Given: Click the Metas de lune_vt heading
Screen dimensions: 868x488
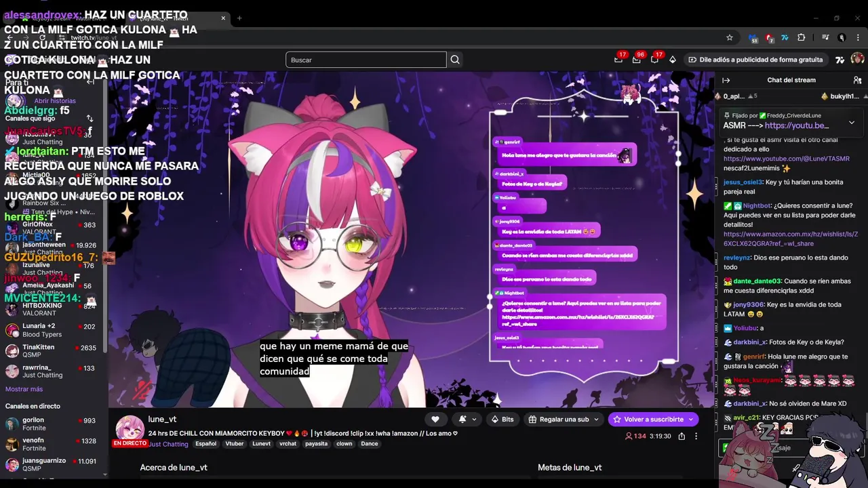Looking at the screenshot, I should point(570,468).
